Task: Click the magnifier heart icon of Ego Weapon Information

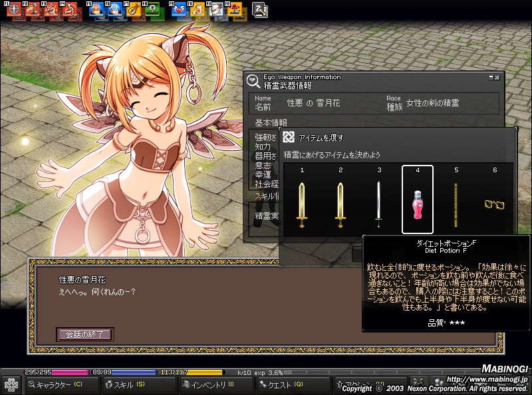Action: [x=253, y=80]
